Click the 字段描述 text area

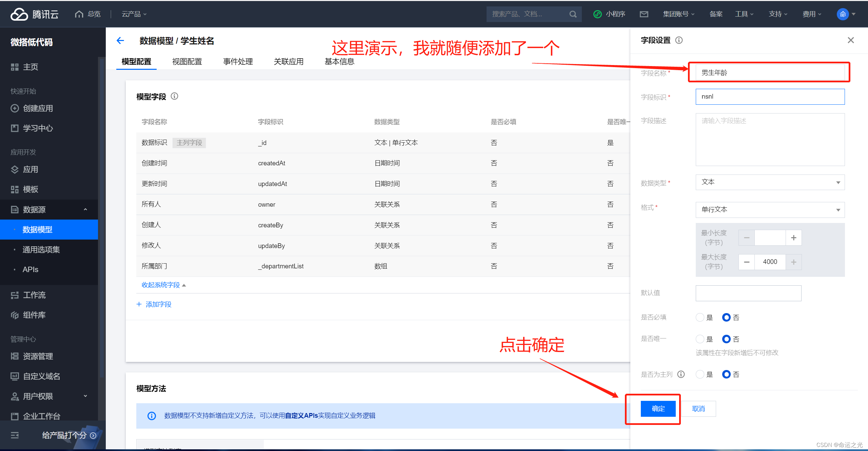click(770, 140)
